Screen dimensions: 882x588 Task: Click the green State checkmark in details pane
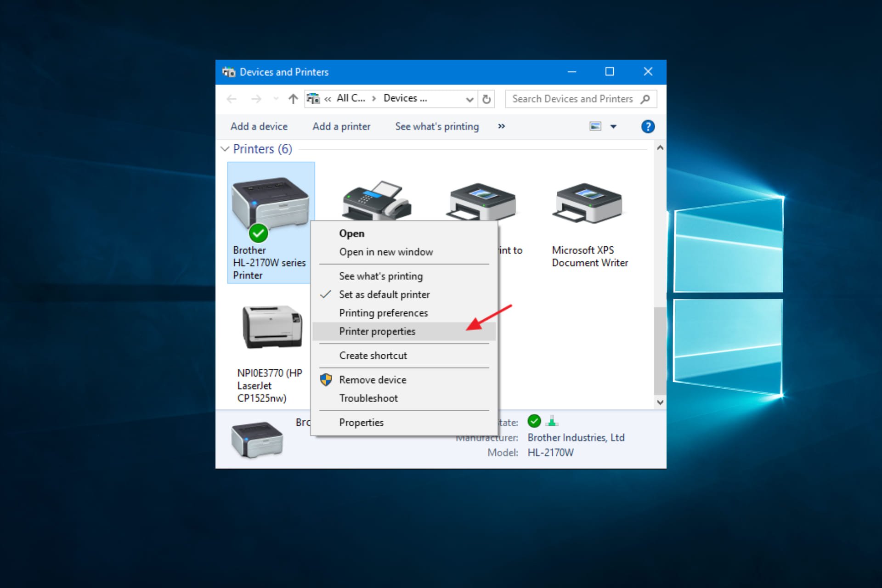tap(534, 421)
